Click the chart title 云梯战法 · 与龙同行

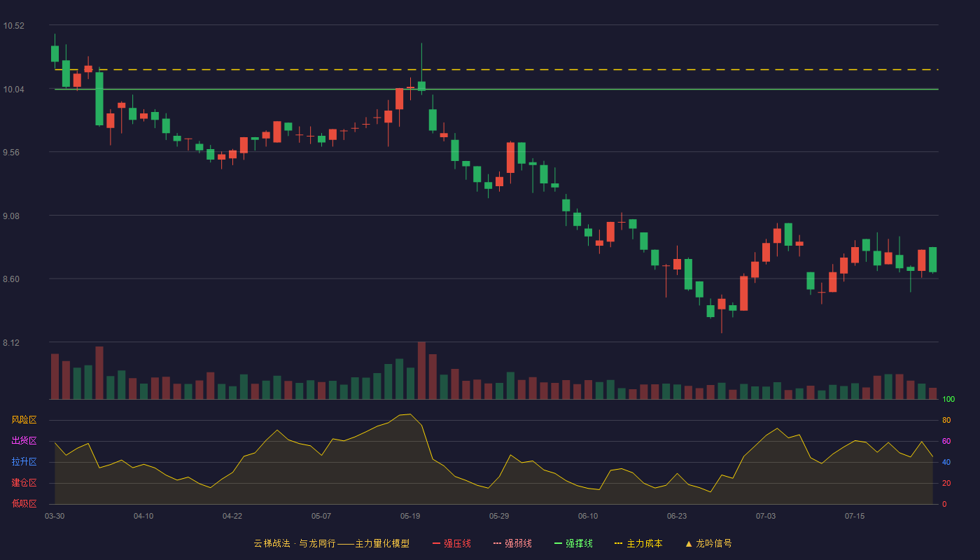[295, 543]
